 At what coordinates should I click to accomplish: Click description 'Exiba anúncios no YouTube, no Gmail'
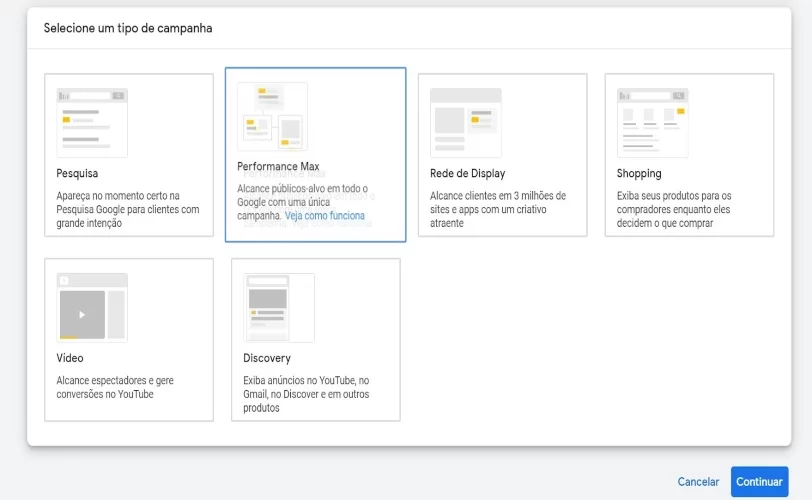pos(306,394)
